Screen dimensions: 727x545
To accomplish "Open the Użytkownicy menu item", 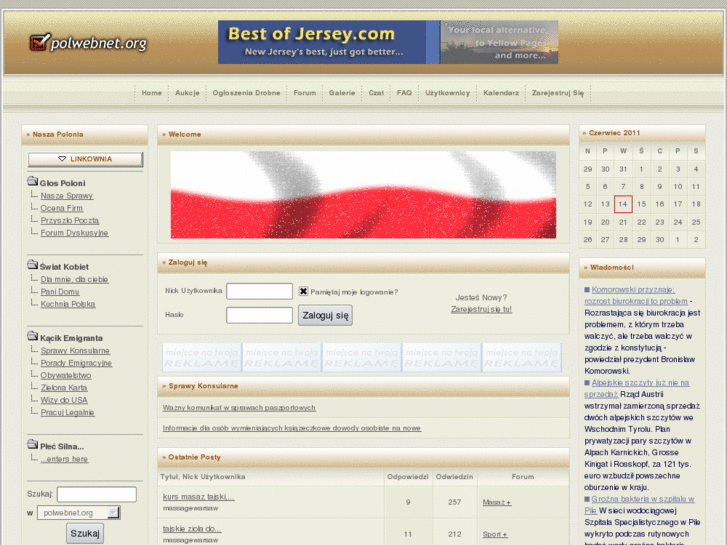I will click(x=447, y=93).
